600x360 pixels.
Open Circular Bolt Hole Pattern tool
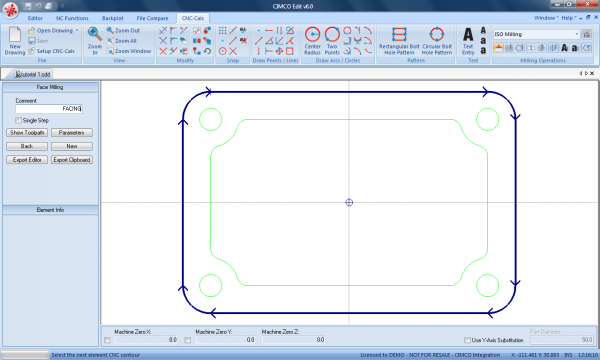pyautogui.click(x=437, y=34)
